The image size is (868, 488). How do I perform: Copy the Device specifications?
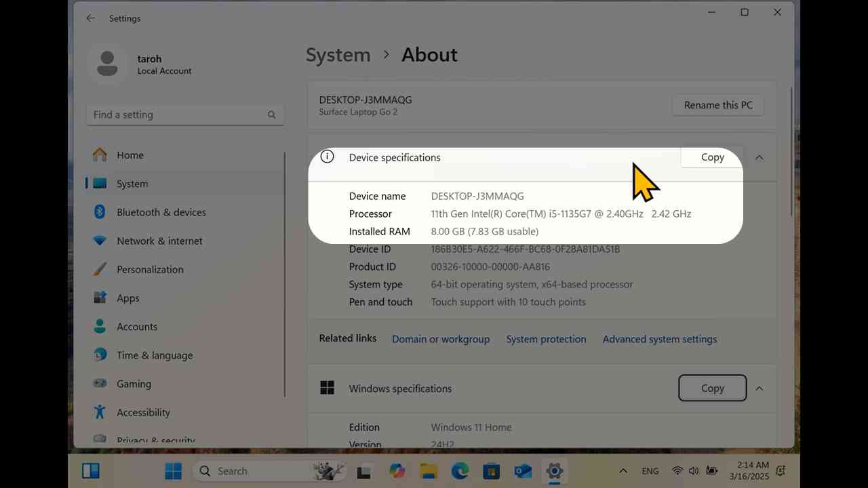click(712, 157)
